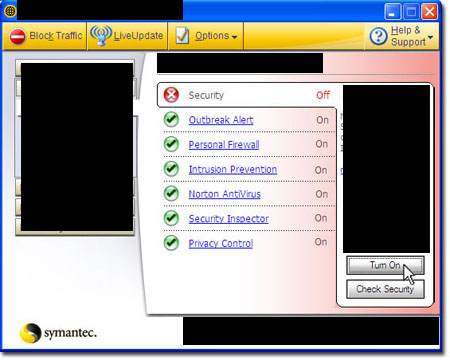Click the LiveUpdate globe antenna icon

coord(101,35)
